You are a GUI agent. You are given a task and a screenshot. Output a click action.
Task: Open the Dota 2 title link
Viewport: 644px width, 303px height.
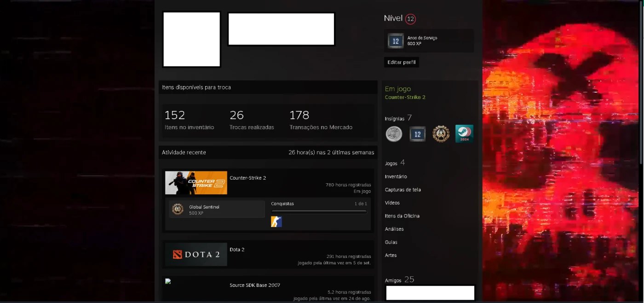(x=237, y=250)
